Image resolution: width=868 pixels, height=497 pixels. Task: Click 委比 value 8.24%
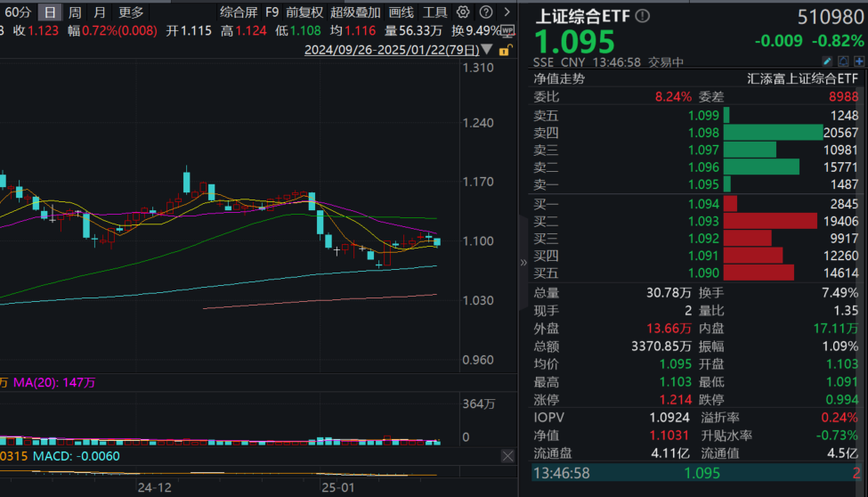(x=673, y=96)
